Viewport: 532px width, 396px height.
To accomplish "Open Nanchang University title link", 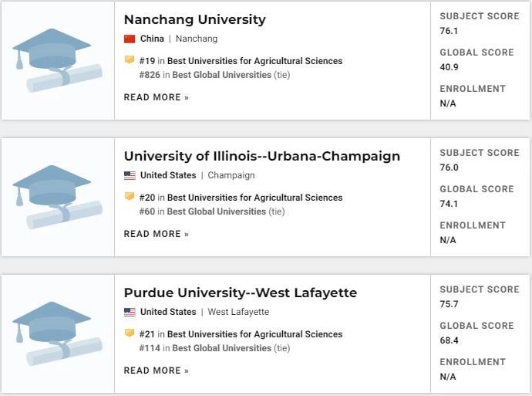I will click(194, 19).
